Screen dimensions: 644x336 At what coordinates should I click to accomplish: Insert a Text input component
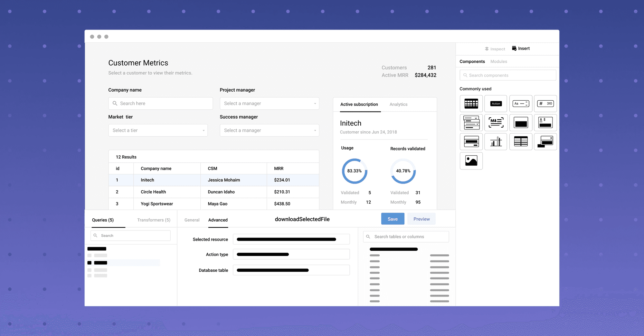coord(521,104)
